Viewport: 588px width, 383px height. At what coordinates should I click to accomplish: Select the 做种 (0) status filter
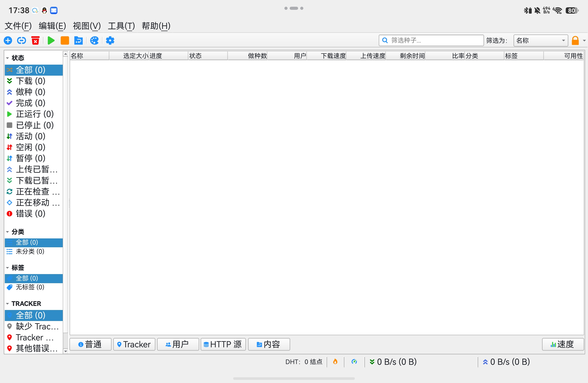pyautogui.click(x=34, y=92)
